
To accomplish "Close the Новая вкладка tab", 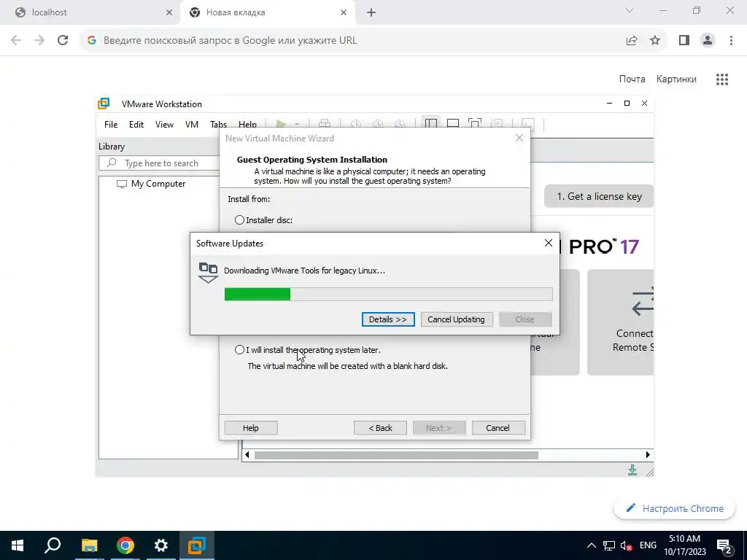I will [344, 12].
